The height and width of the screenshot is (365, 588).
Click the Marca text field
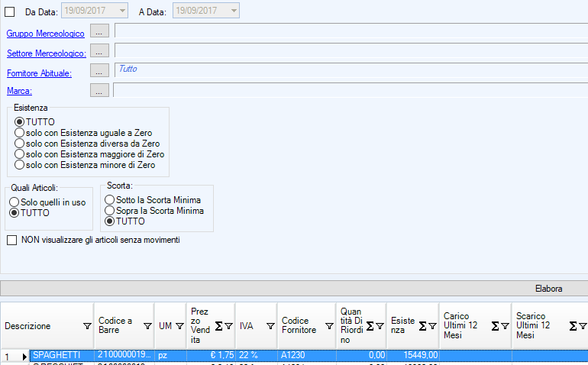click(x=350, y=90)
